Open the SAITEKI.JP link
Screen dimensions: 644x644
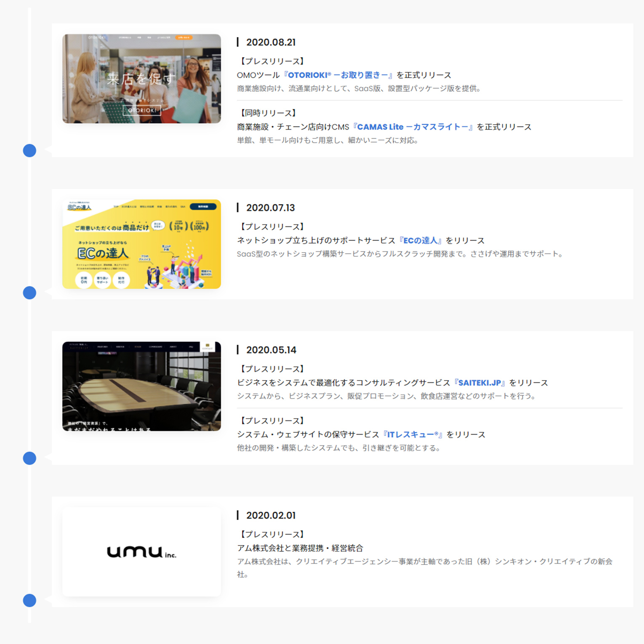click(x=480, y=383)
